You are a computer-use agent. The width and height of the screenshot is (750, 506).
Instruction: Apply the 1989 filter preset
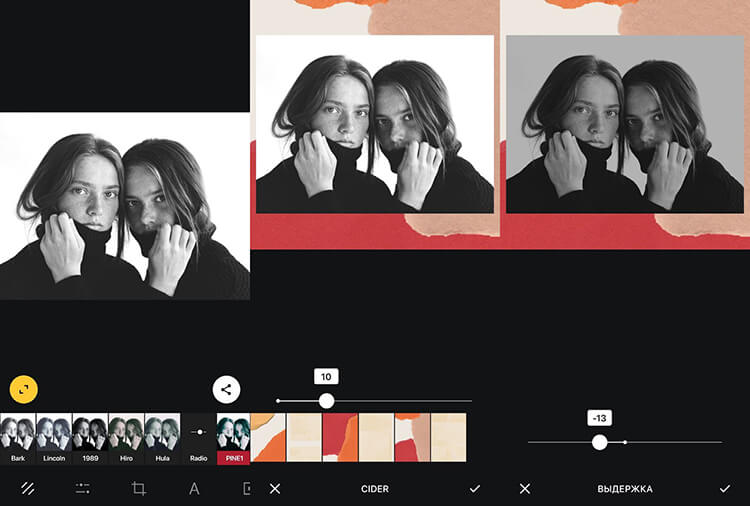point(90,438)
